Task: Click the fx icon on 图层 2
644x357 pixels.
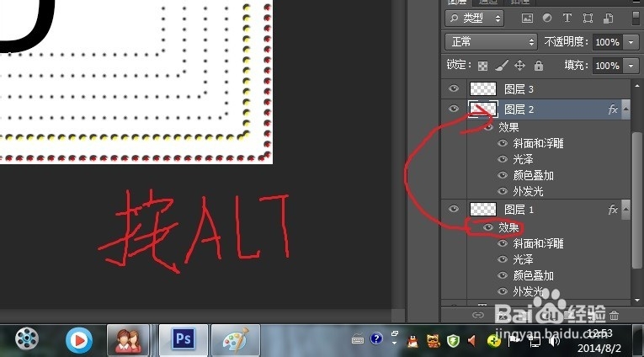Action: 613,109
